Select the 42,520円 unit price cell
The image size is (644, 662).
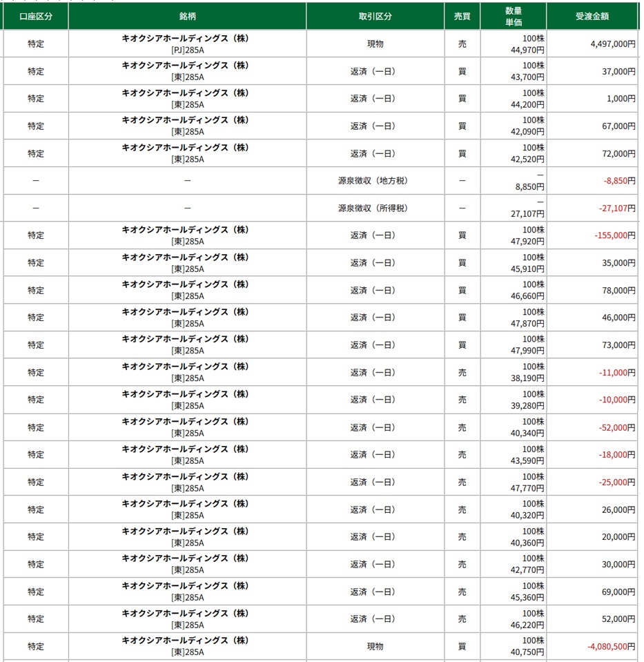coord(527,159)
